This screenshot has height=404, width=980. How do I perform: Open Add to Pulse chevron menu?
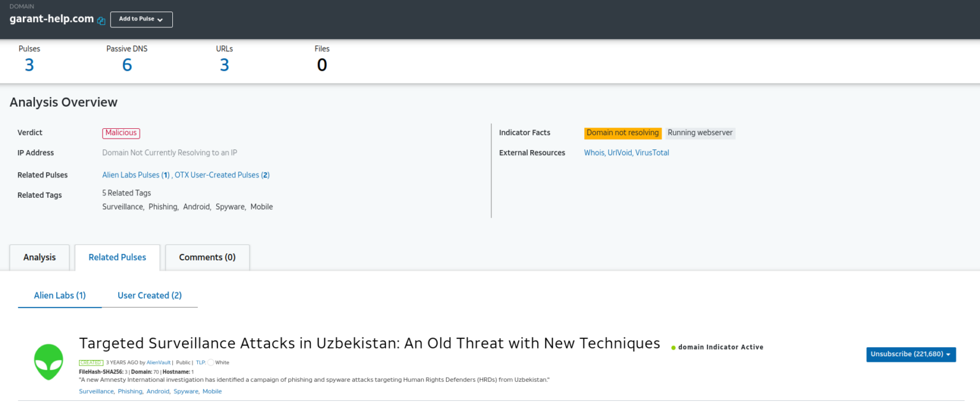(161, 19)
